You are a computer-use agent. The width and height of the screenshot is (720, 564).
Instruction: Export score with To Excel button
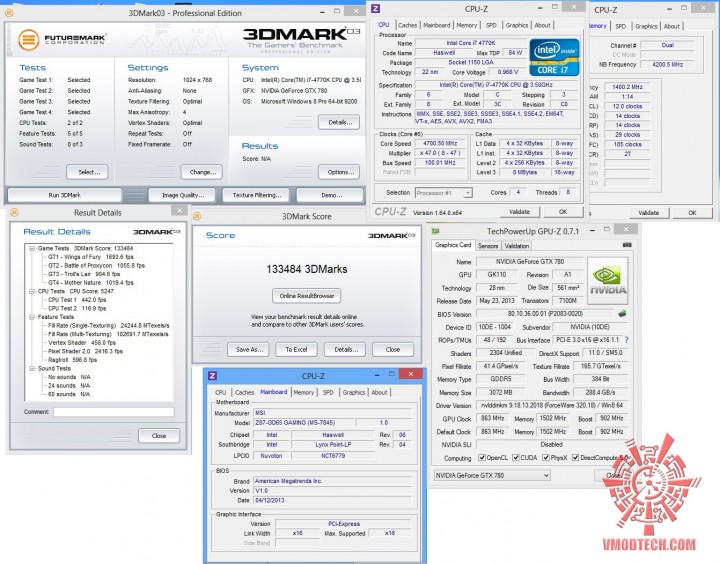[297, 350]
